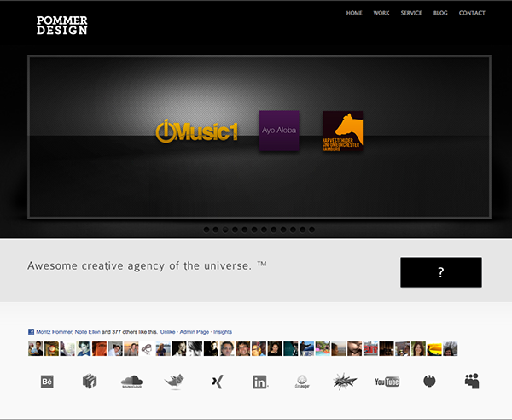Open the Admin Page link

(x=195, y=332)
